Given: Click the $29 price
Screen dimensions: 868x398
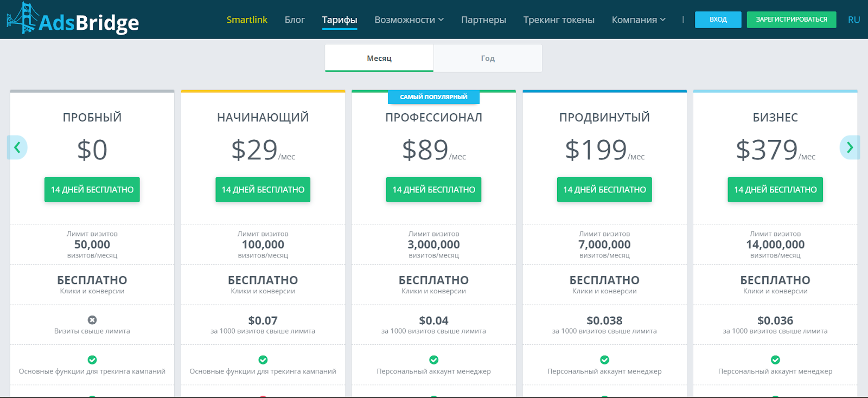Looking at the screenshot, I should click(x=254, y=150).
